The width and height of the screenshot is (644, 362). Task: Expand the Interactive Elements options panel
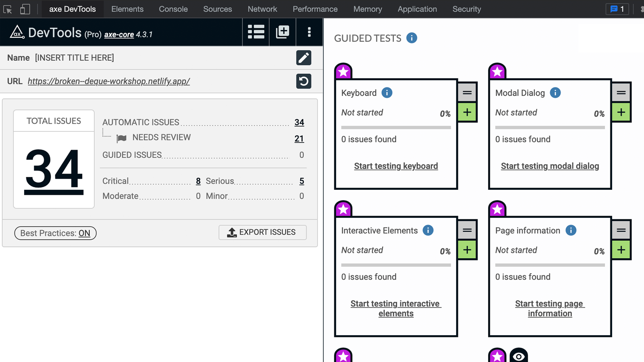tap(467, 230)
